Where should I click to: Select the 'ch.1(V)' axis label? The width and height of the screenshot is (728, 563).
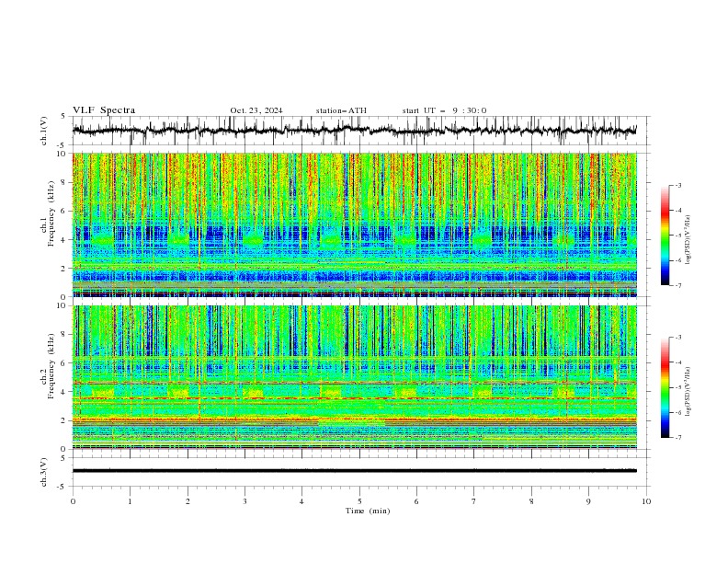point(44,131)
